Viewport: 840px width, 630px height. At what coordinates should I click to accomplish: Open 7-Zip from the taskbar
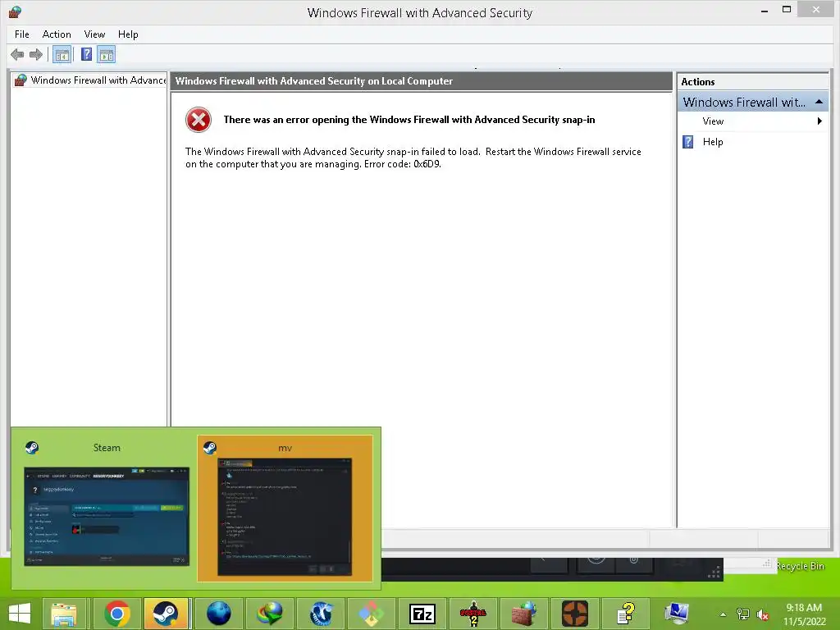coord(422,614)
